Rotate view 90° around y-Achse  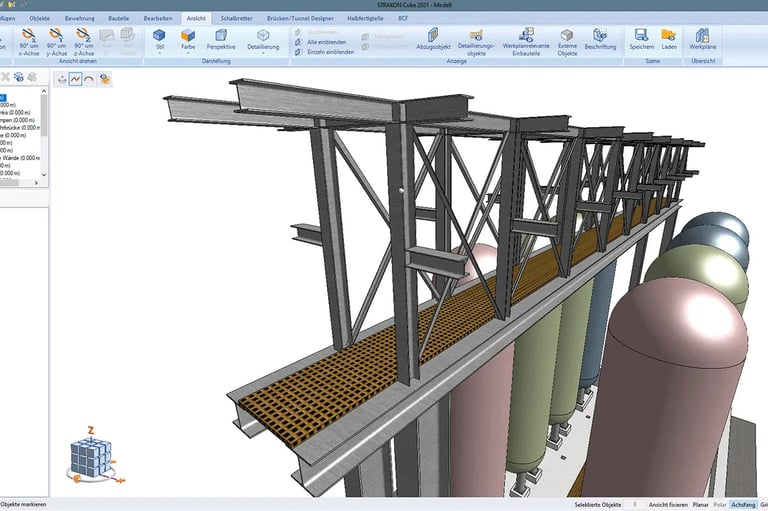click(56, 41)
